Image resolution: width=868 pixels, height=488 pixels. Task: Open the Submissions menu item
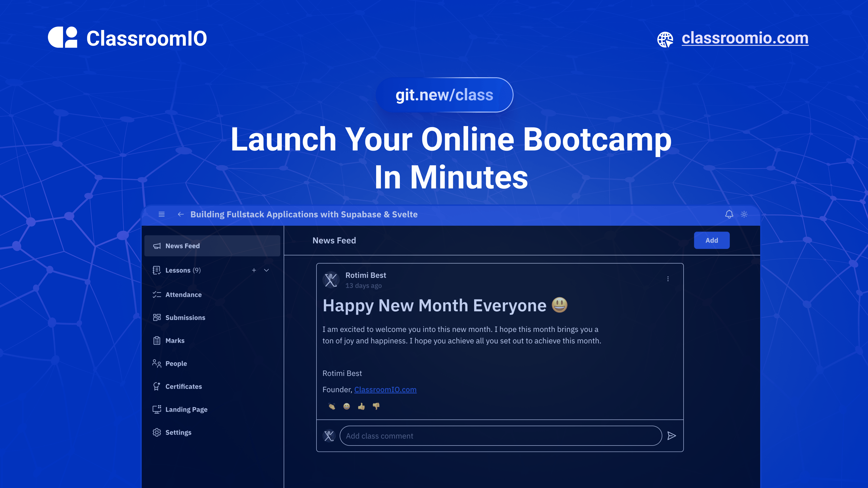click(x=212, y=318)
